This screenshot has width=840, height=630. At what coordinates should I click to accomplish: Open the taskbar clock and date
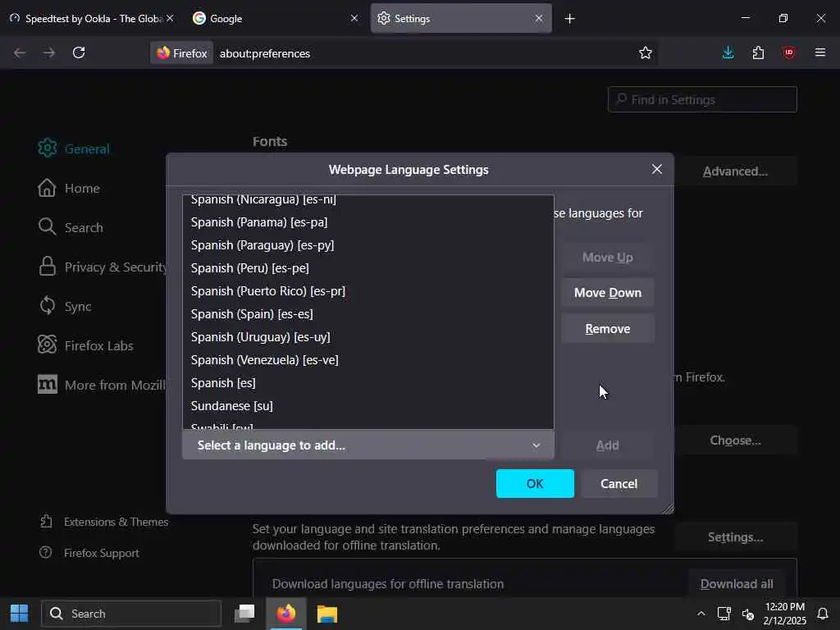(785, 614)
